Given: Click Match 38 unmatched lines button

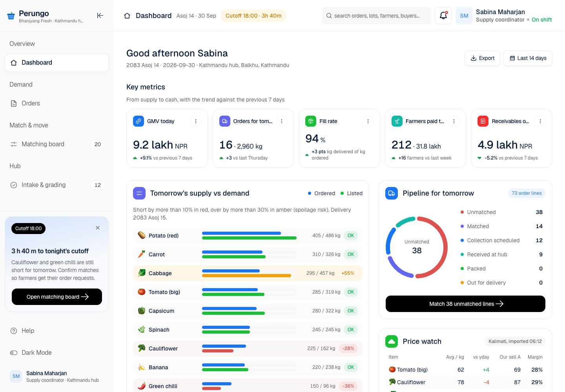Looking at the screenshot, I should 465,304.
